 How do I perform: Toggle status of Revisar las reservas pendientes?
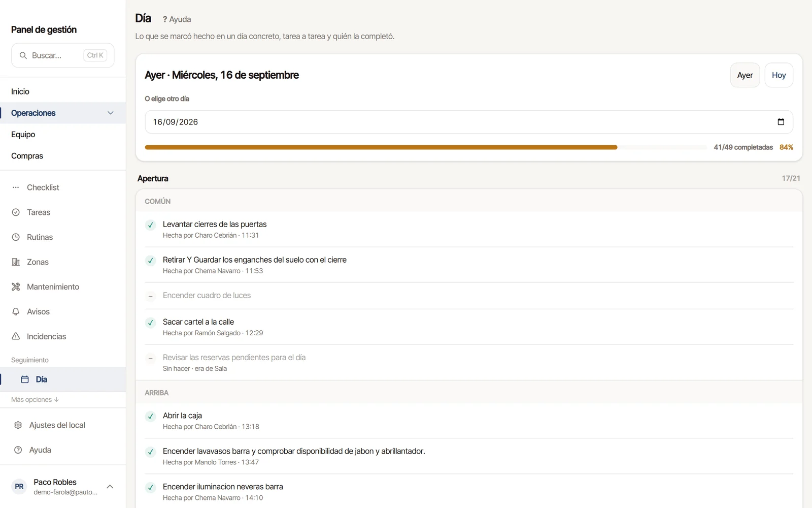[x=151, y=358]
